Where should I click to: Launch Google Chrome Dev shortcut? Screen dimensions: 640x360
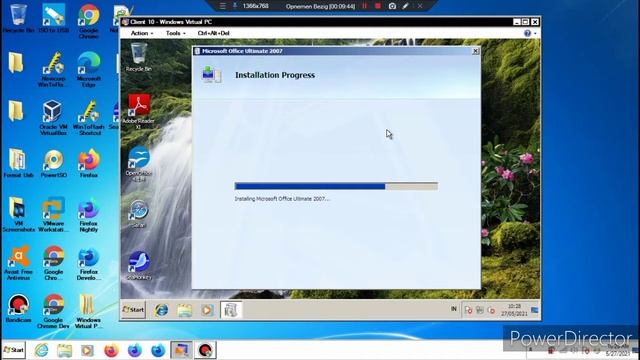[53, 311]
